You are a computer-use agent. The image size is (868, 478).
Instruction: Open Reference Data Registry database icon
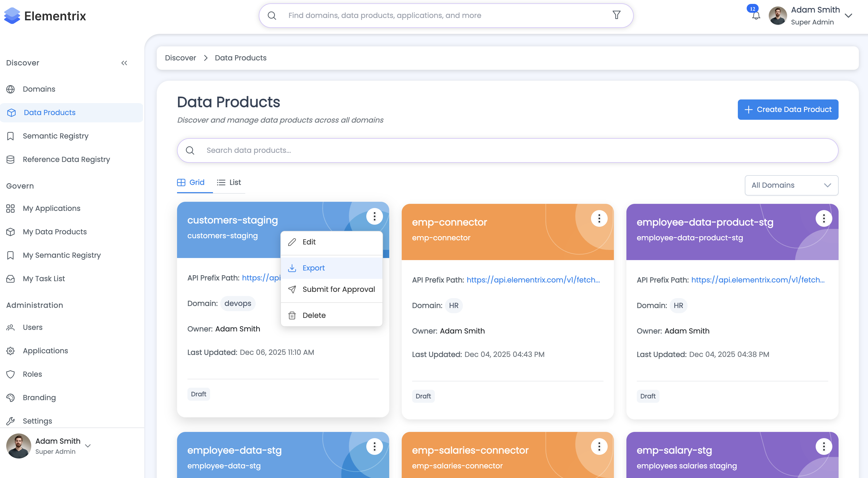pyautogui.click(x=10, y=159)
